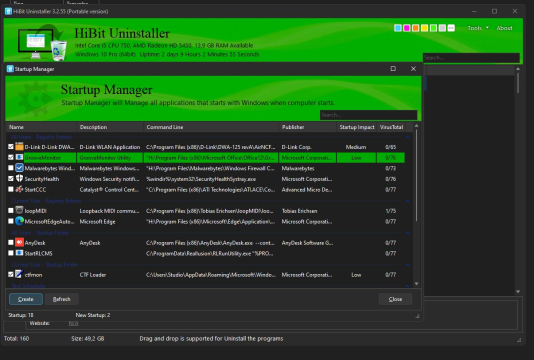534x360 pixels.
Task: Click the startup list scroll down arrow
Action: pyautogui.click(x=416, y=284)
